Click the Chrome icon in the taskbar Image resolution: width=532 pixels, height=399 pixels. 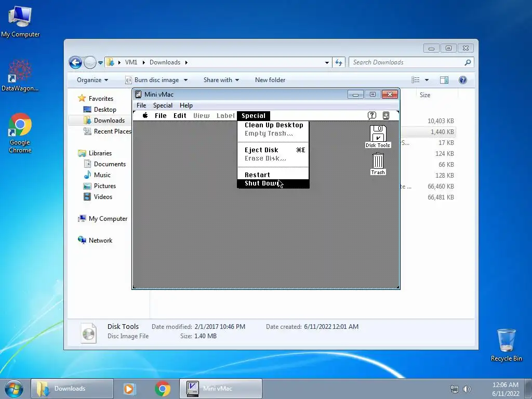click(163, 389)
